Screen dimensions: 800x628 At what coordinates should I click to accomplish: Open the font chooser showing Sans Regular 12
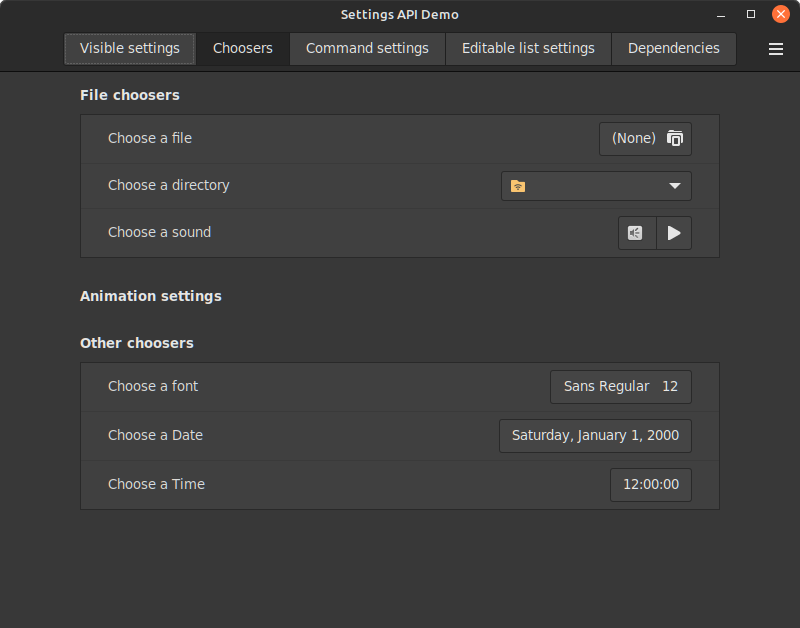(x=620, y=386)
